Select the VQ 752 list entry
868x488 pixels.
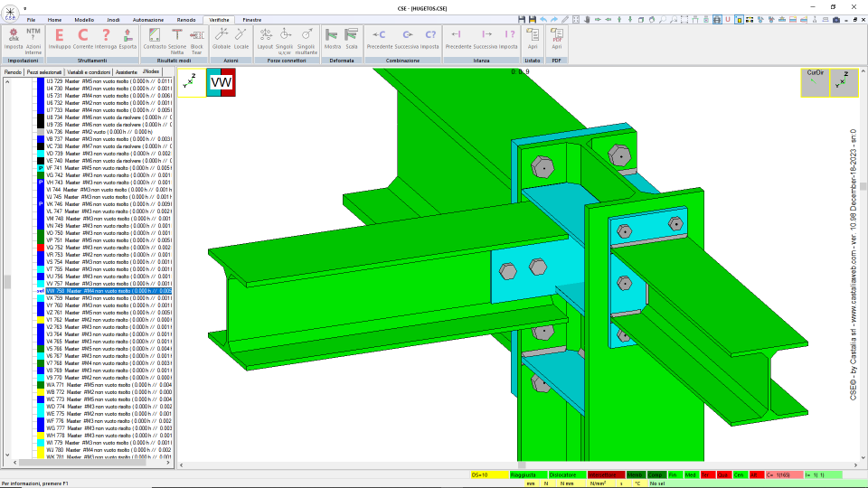[x=108, y=248]
